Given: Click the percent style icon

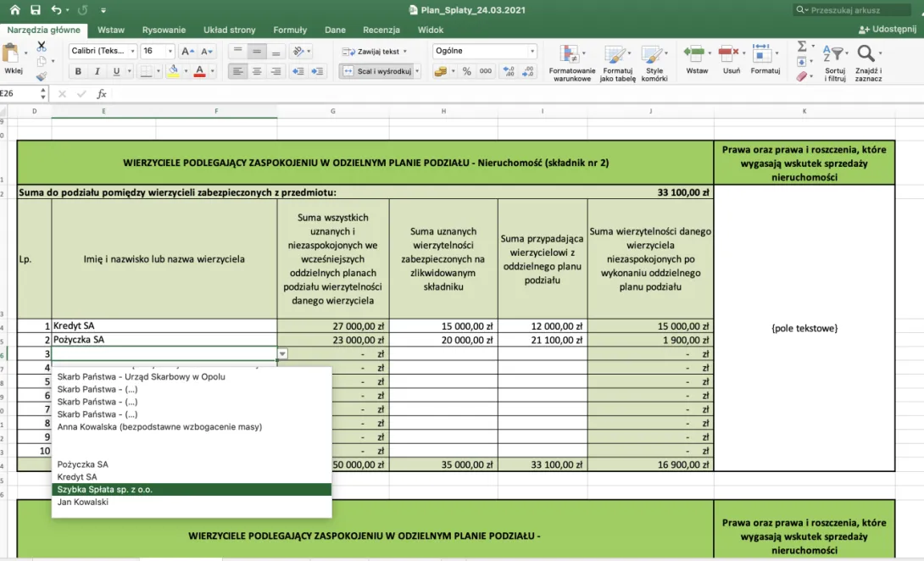Looking at the screenshot, I should pos(467,71).
